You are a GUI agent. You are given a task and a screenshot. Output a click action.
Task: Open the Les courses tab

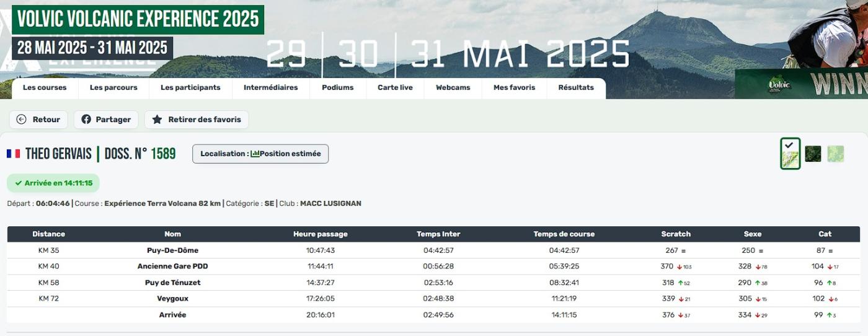point(45,87)
